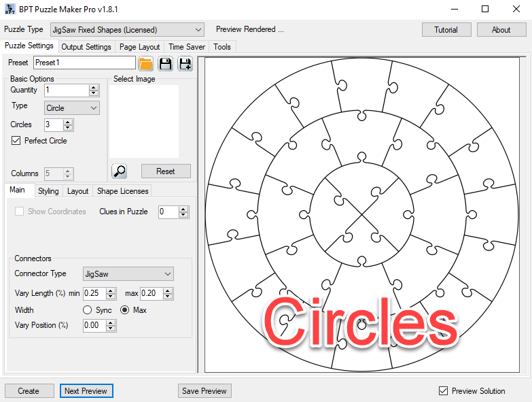This screenshot has width=532, height=402.
Task: Click the Next Preview button
Action: point(86,391)
